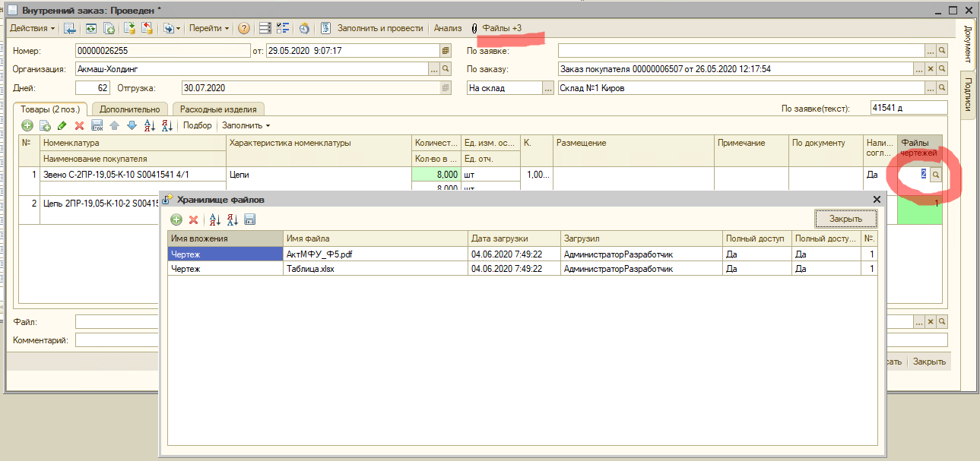Select file АктМФУ_Ф5.pdf in the list

point(376,254)
